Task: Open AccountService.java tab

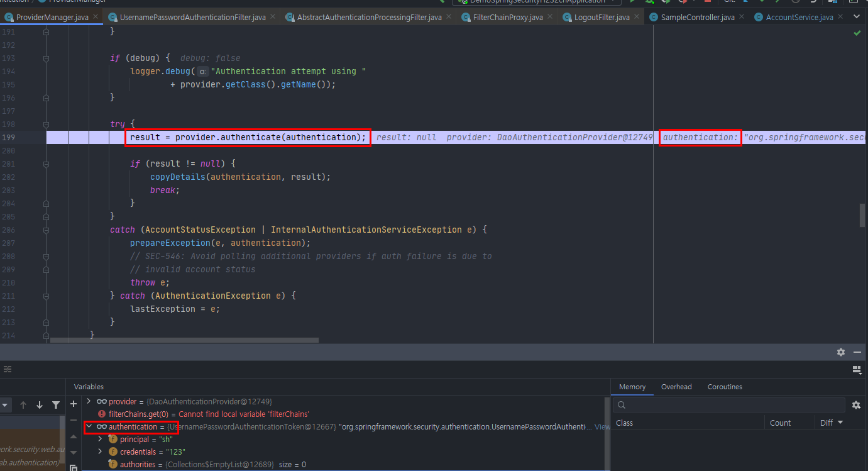Action: click(x=799, y=17)
